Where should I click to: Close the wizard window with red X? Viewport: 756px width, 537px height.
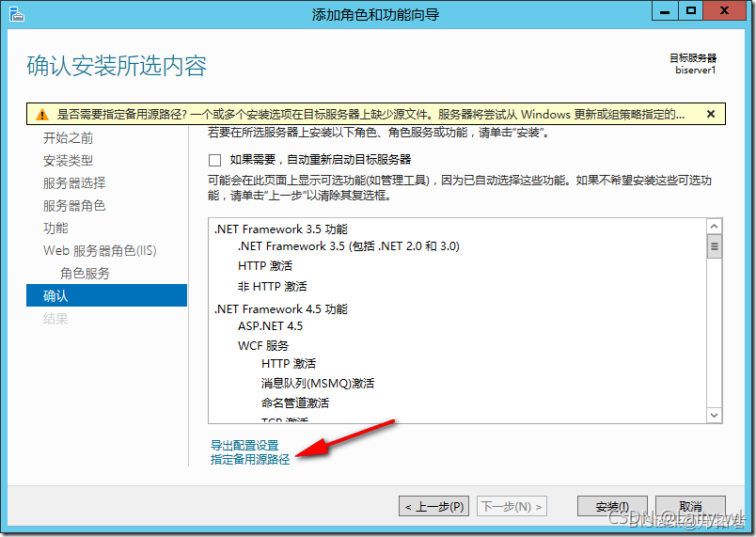click(724, 10)
